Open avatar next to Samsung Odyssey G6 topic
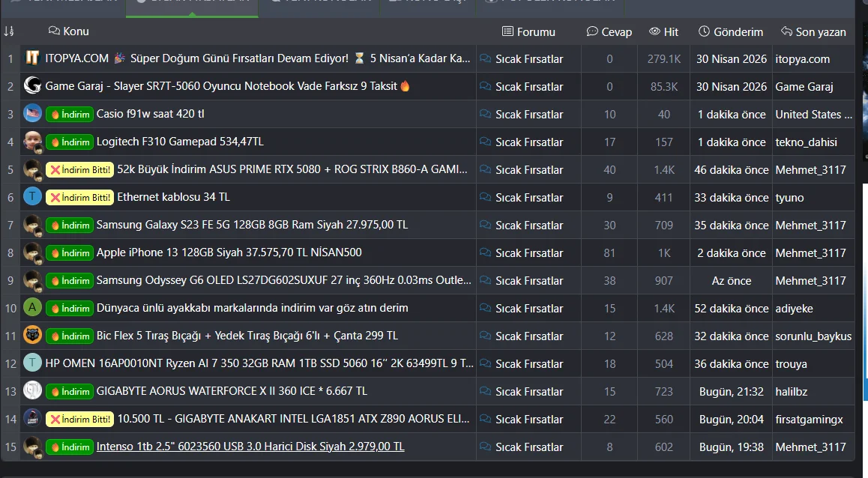 click(x=33, y=280)
